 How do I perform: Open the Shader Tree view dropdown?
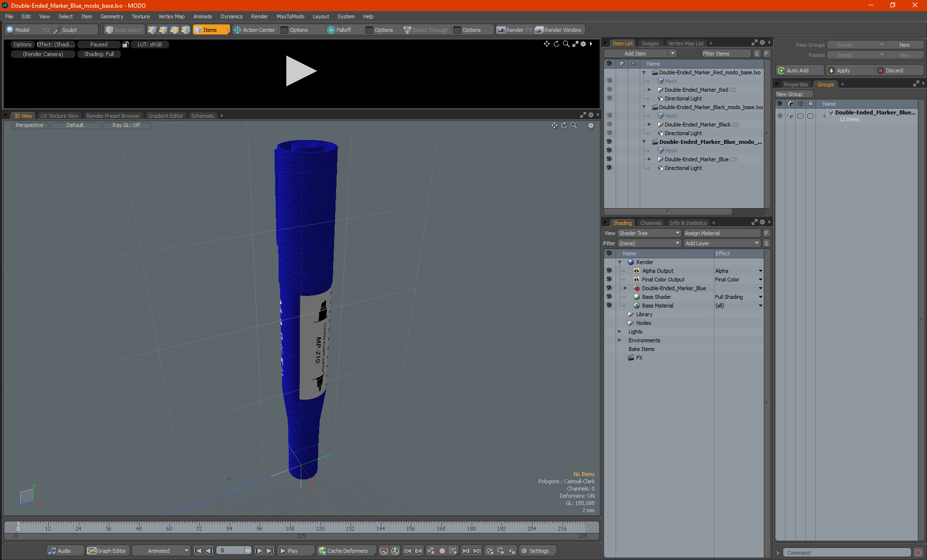(x=649, y=233)
